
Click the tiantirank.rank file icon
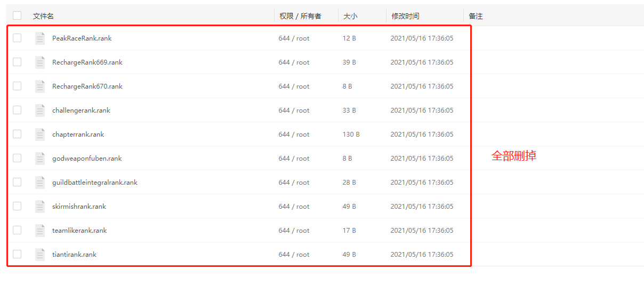pyautogui.click(x=40, y=255)
